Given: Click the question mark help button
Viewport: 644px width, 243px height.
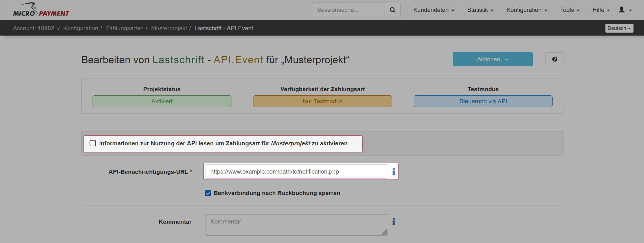Looking at the screenshot, I should pos(555,59).
